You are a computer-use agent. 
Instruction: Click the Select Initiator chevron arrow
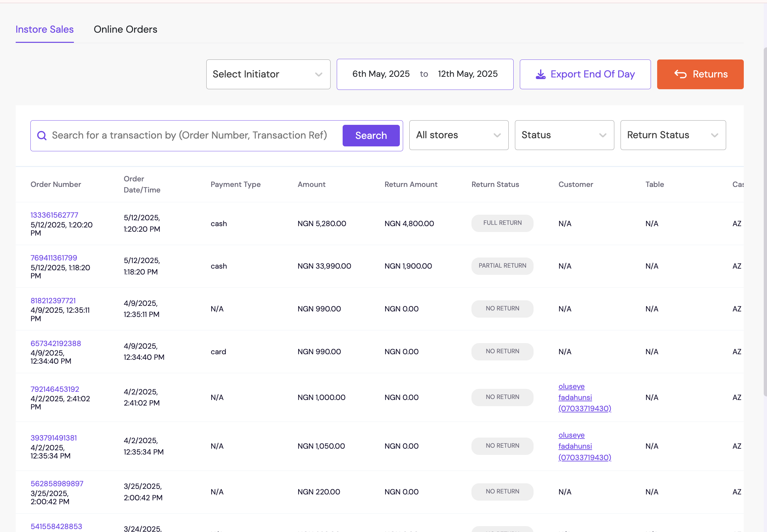pos(318,74)
